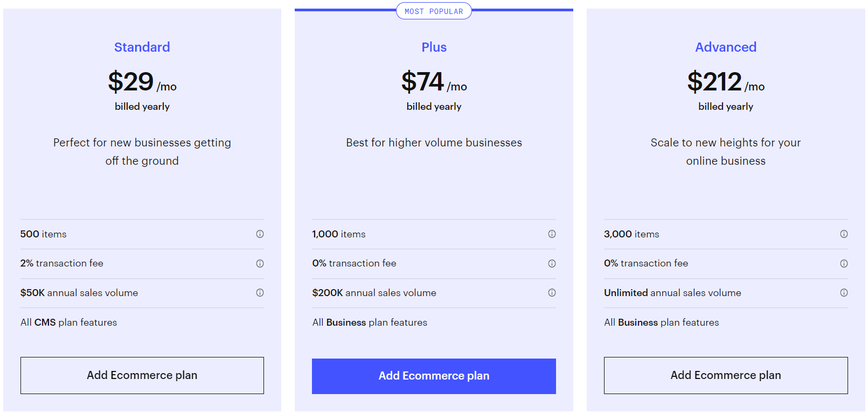The image size is (868, 414).
Task: Click "All Business plan features" on the Advanced card
Action: pyautogui.click(x=662, y=322)
